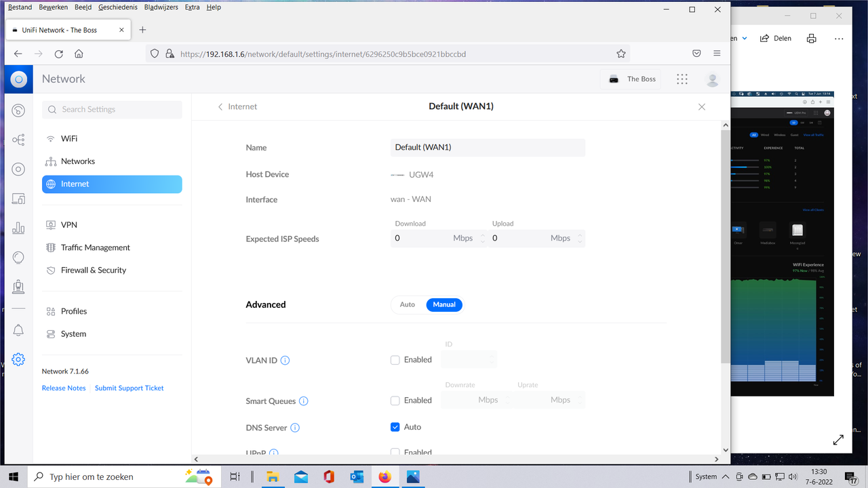
Task: Open Beeld menu
Action: pos(83,7)
